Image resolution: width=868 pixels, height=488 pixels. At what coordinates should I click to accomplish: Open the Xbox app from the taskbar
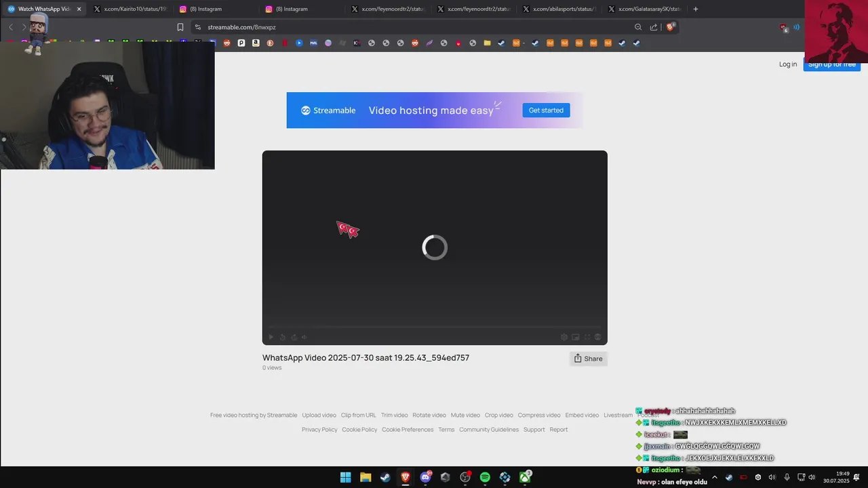[525, 477]
